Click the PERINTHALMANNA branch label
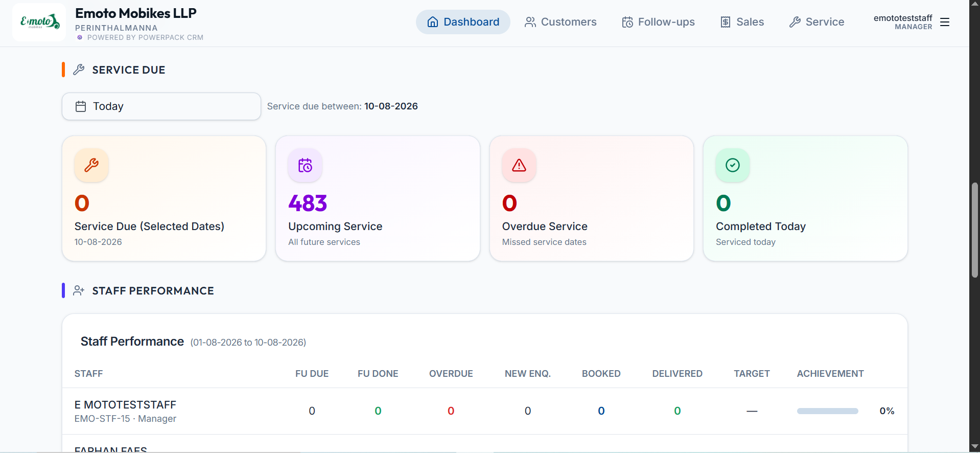The height and width of the screenshot is (453, 980). pos(116,28)
